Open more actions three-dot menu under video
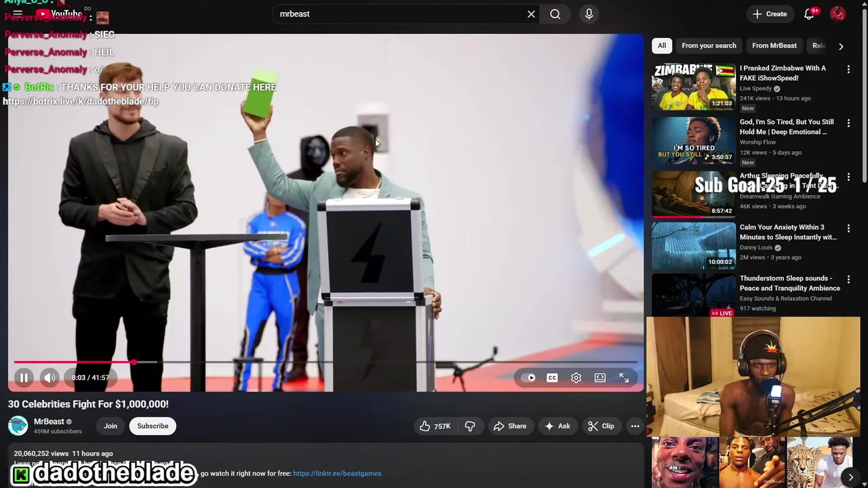 coord(635,426)
